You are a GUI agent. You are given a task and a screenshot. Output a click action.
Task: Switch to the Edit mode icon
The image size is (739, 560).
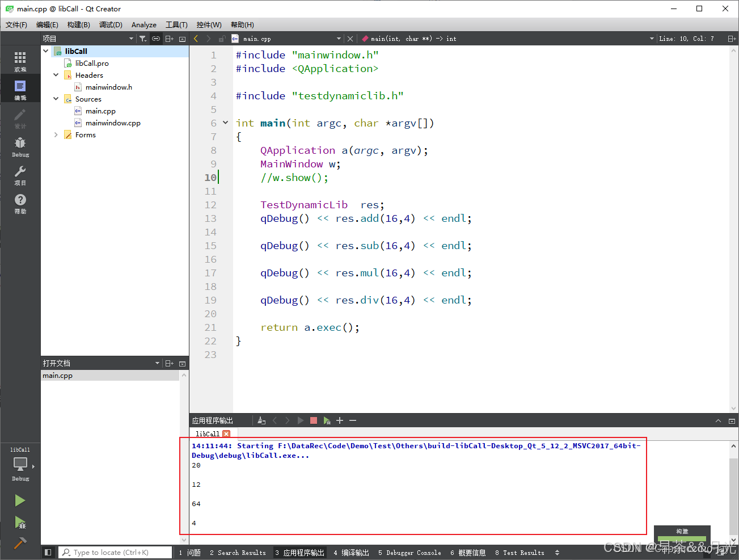(x=20, y=90)
